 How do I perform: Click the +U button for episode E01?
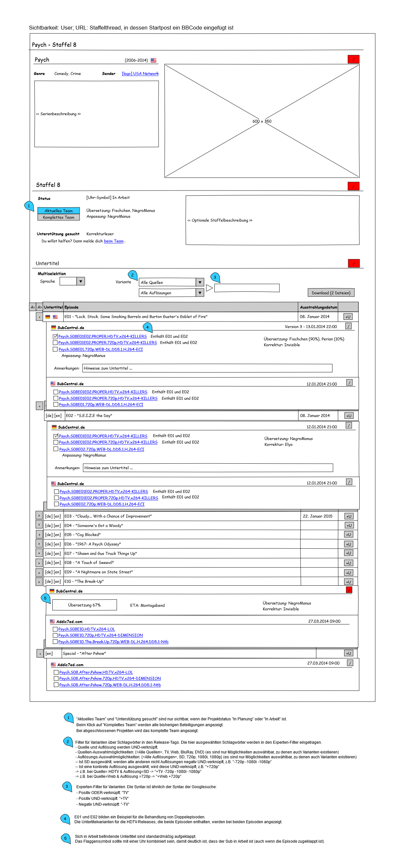point(348,317)
